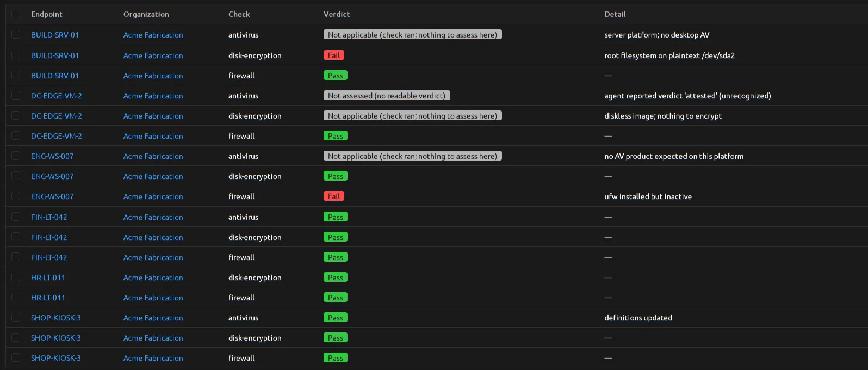Tick the checkbox for DC-EDGE-VM-2 firewall row

tap(16, 135)
